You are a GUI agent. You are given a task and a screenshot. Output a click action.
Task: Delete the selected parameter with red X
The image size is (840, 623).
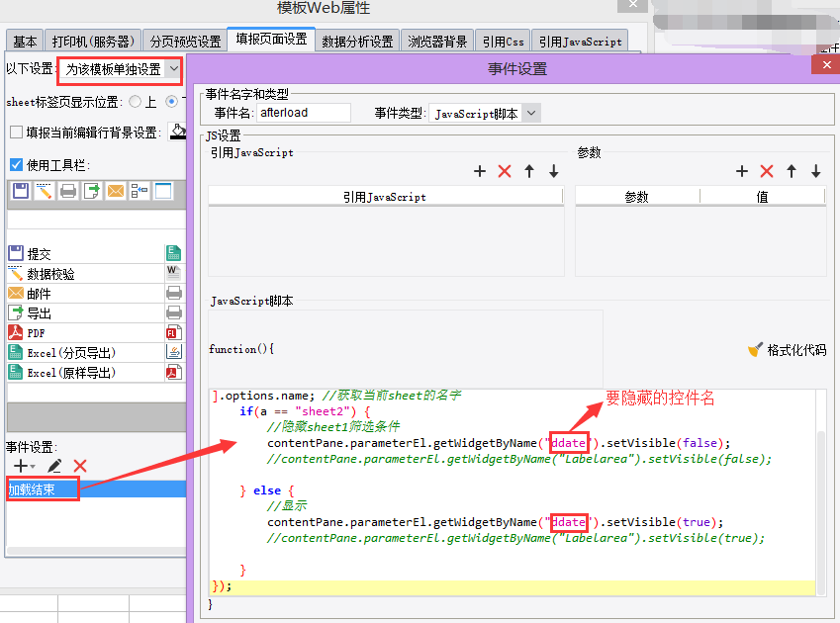pyautogui.click(x=767, y=171)
